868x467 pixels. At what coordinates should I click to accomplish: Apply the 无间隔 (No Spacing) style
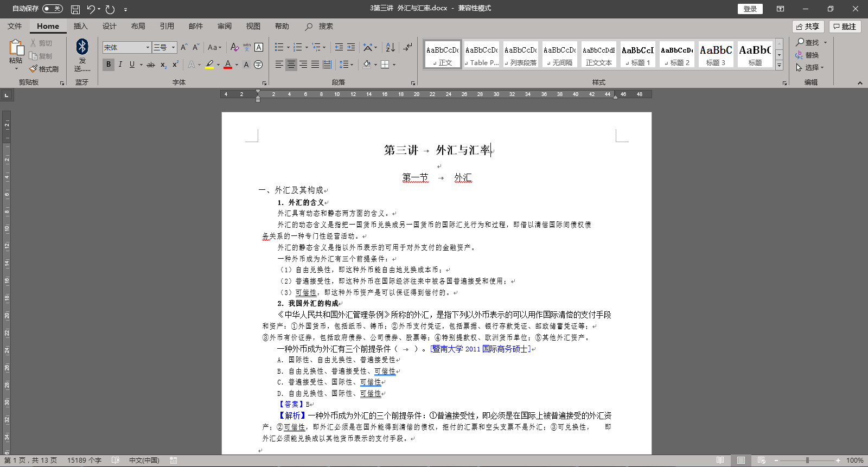pyautogui.click(x=559, y=55)
